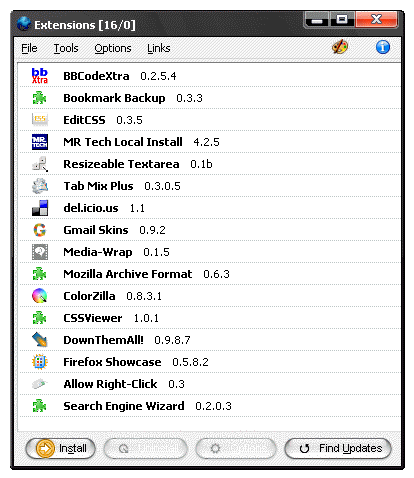Click the ColorZilla color wheel icon
Viewport: 414px width, 478px height.
point(40,296)
